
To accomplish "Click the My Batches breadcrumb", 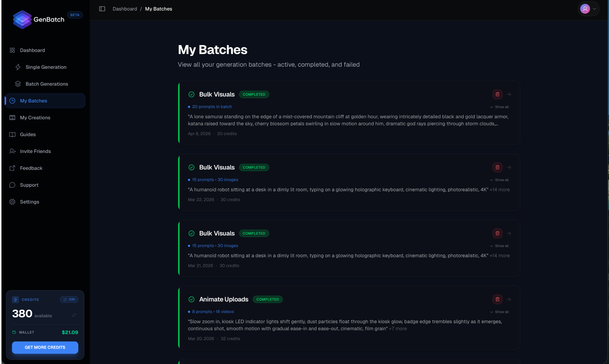I will pyautogui.click(x=159, y=9).
